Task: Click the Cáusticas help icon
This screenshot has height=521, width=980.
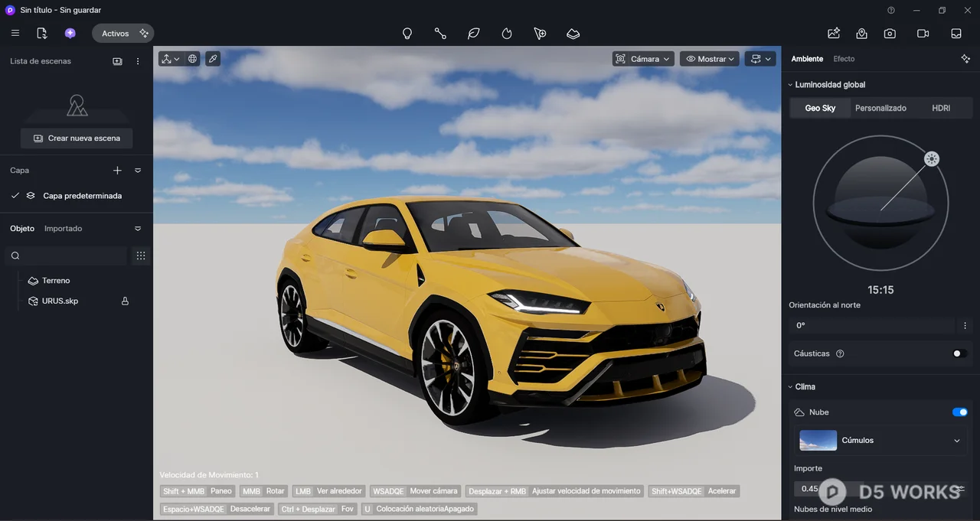Action: [x=840, y=354]
